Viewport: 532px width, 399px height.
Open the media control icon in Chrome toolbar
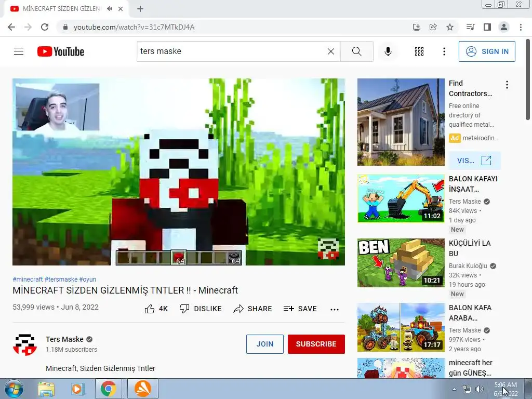pyautogui.click(x=470, y=27)
